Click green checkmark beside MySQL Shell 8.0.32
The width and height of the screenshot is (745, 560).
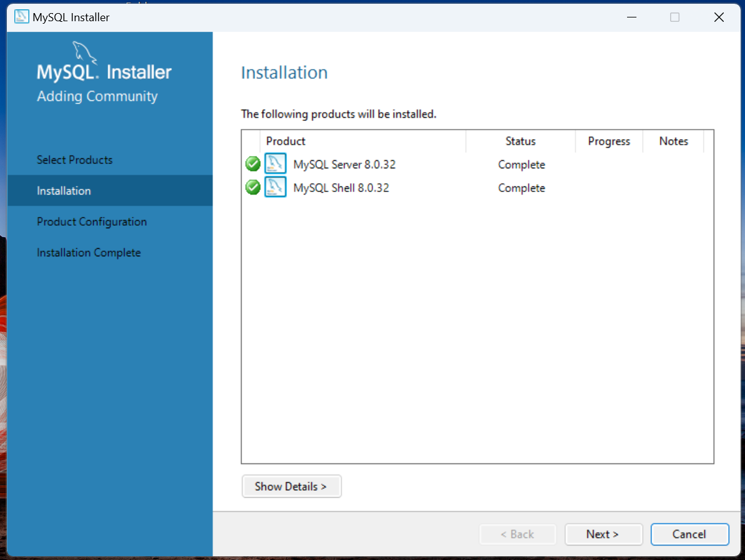253,188
